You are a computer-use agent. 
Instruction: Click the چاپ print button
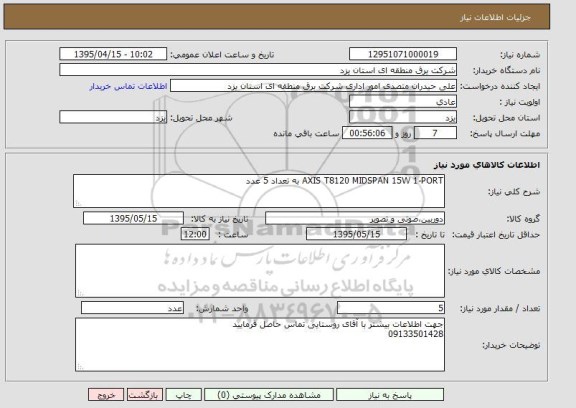(x=183, y=395)
